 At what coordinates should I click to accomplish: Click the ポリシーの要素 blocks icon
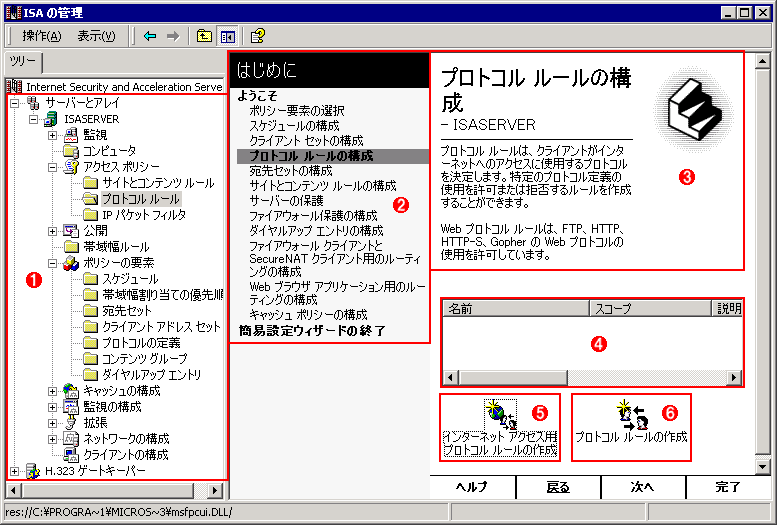click(71, 263)
